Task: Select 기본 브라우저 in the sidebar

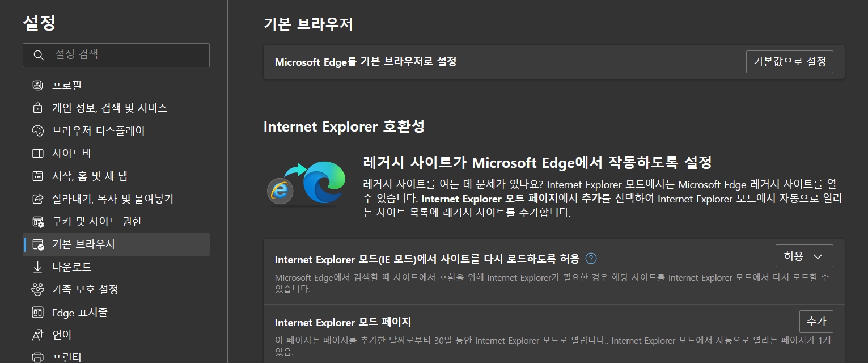Action: point(116,244)
